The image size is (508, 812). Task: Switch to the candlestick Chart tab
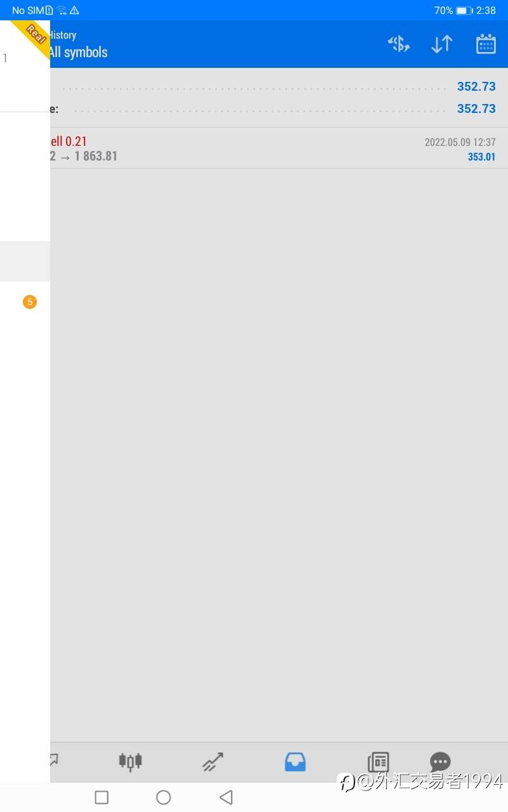pos(130,761)
